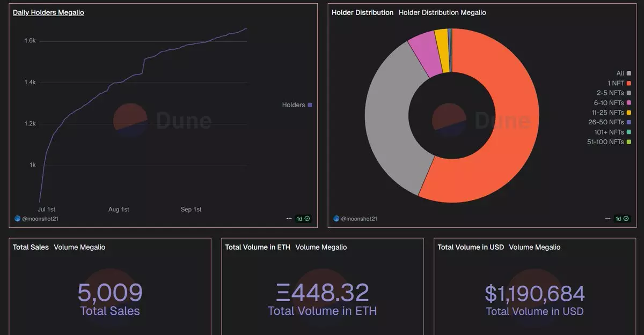Image resolution: width=644 pixels, height=335 pixels.
Task: Click the refresh check icon in Daily Holders panel
Action: (x=308, y=219)
